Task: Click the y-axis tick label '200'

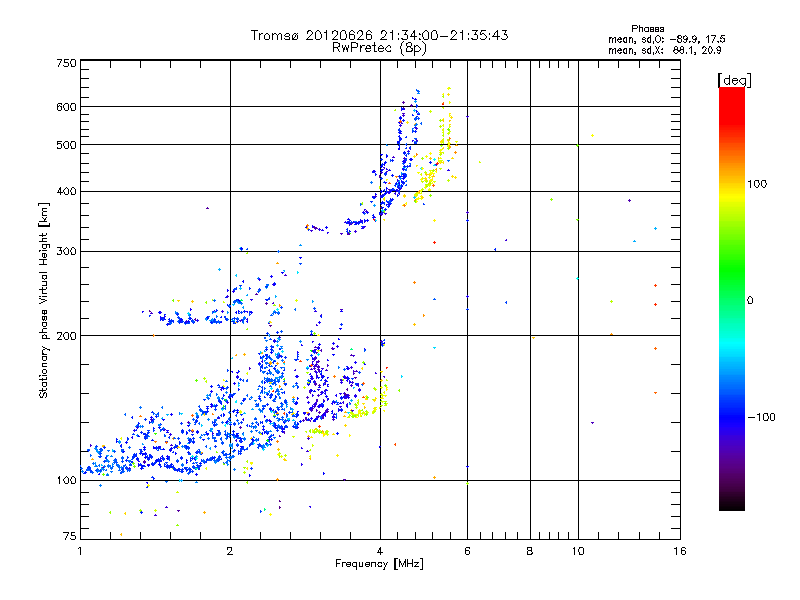Action: (66, 336)
